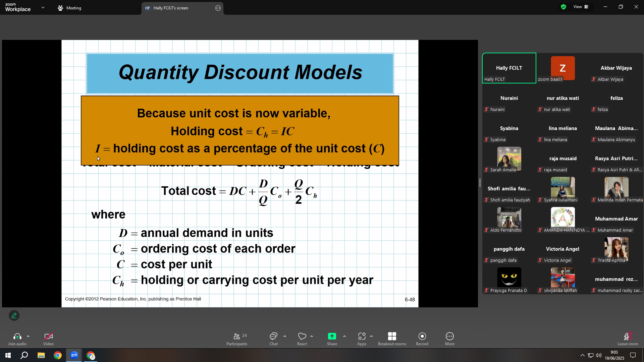Viewport: 644px width, 362px height.
Task: Select Sarah Amalia's video thumbnail
Action: coord(509,159)
